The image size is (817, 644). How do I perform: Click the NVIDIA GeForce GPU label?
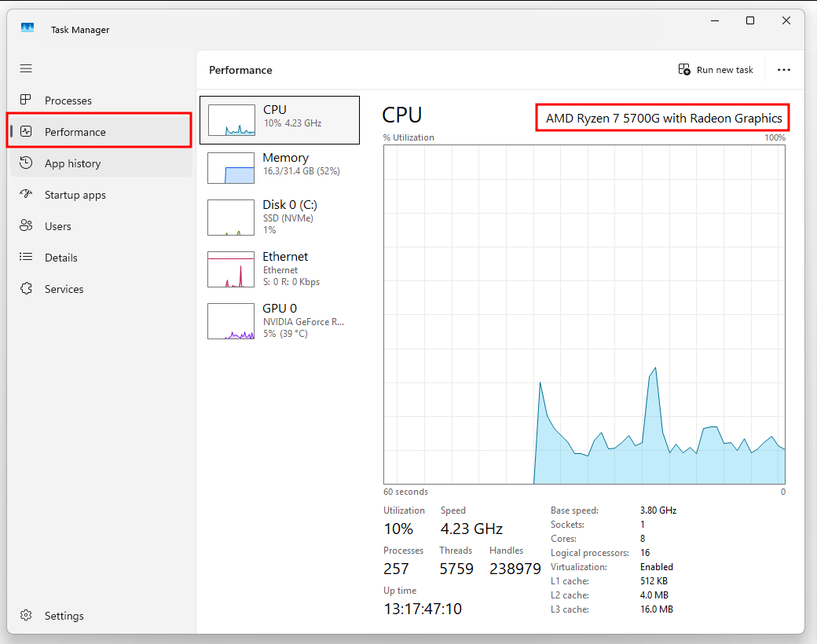click(x=303, y=321)
